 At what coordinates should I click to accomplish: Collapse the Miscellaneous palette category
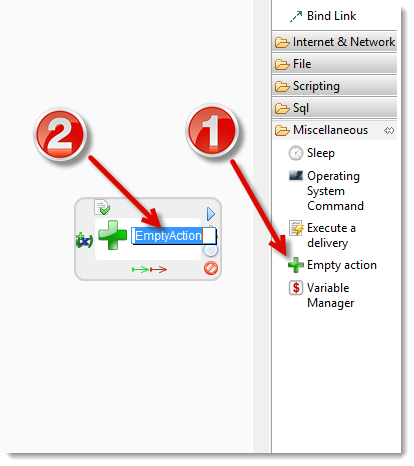(x=328, y=130)
